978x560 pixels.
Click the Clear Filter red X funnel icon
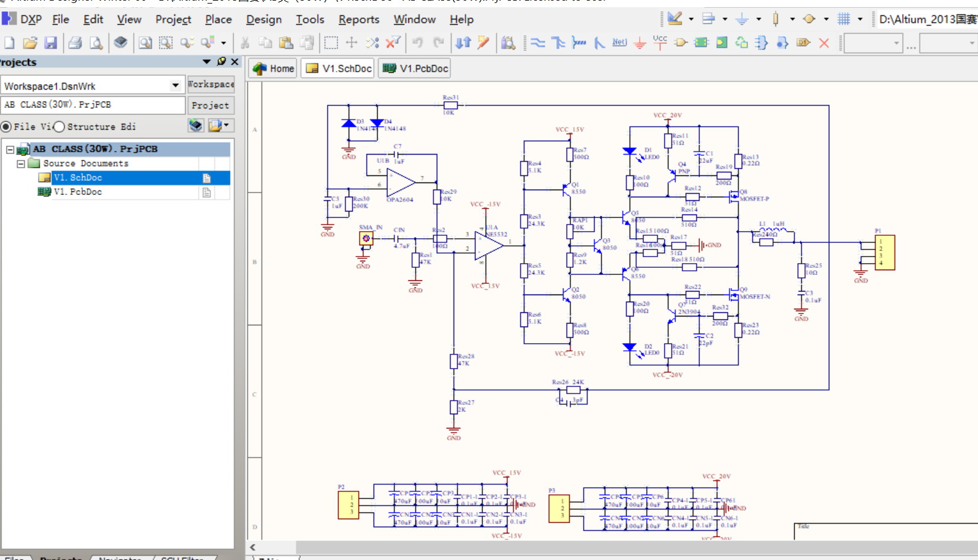click(x=393, y=43)
